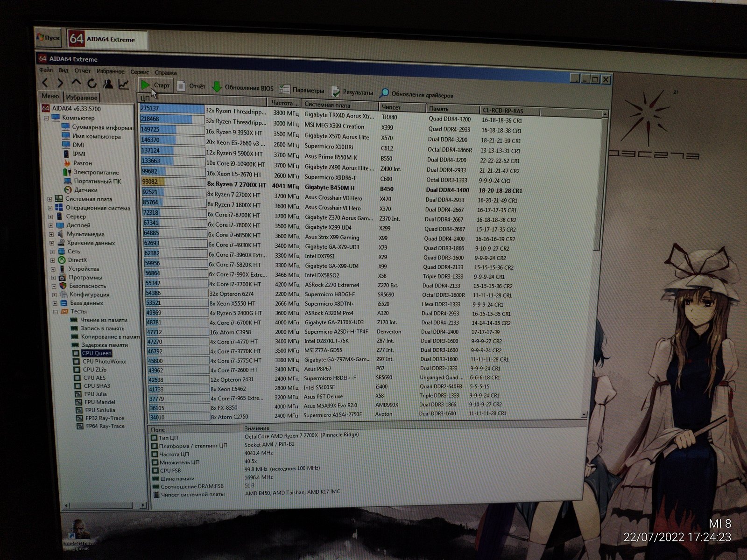Viewport: 747px width, 560px height.
Task: Select the CPU PhotoWorxx test icon
Action: (x=77, y=362)
